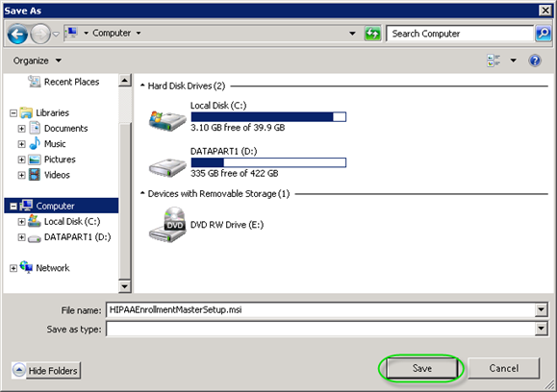Expand the arrow after Computer breadcrumb
The width and height of the screenshot is (557, 392).
[139, 34]
